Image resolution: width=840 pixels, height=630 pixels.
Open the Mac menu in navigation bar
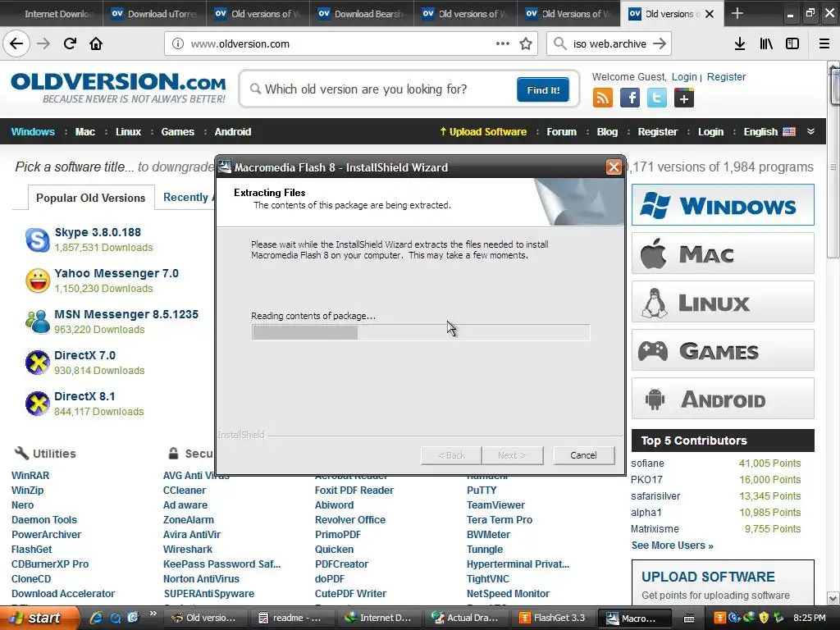coord(85,132)
